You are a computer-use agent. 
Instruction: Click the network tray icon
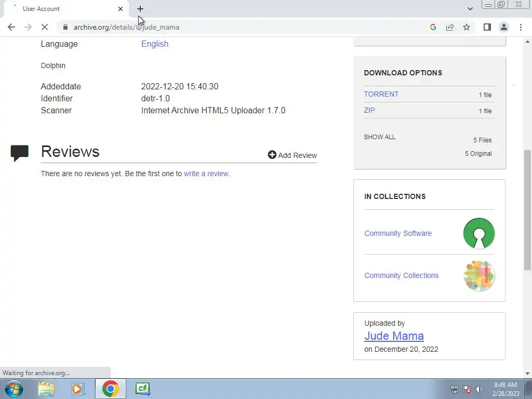pyautogui.click(x=454, y=389)
